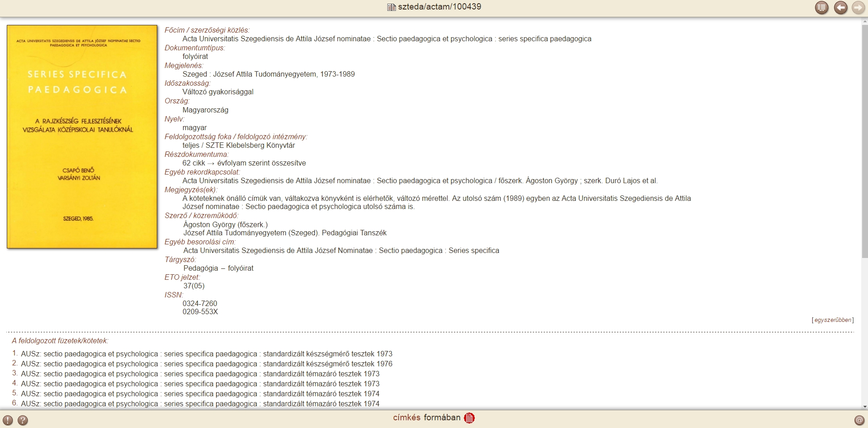Switch to címkés formában view
This screenshot has width=868, height=428.
pos(427,418)
